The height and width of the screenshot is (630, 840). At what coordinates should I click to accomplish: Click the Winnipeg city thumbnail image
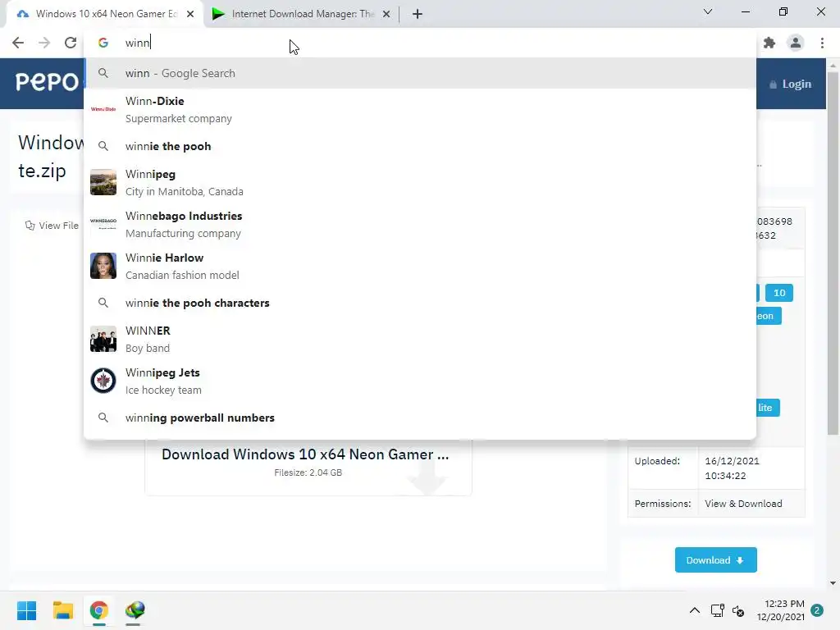(x=103, y=182)
